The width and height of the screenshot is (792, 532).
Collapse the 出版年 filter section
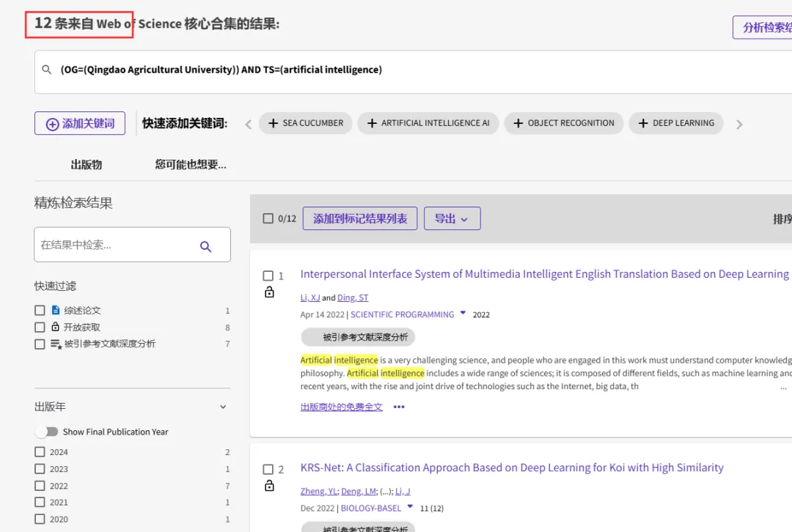(223, 407)
